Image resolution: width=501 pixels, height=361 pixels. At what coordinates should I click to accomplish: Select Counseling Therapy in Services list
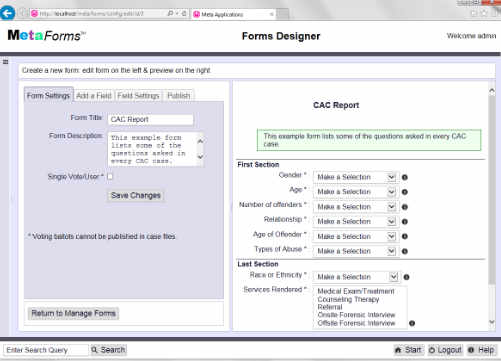(349, 299)
